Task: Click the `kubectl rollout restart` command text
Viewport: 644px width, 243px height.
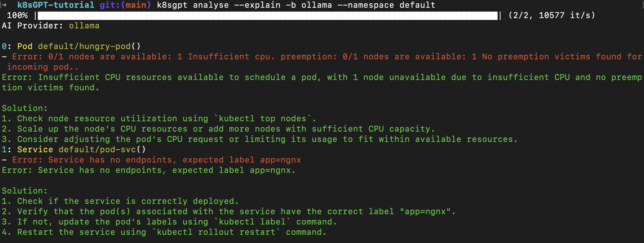Action: click(x=216, y=232)
